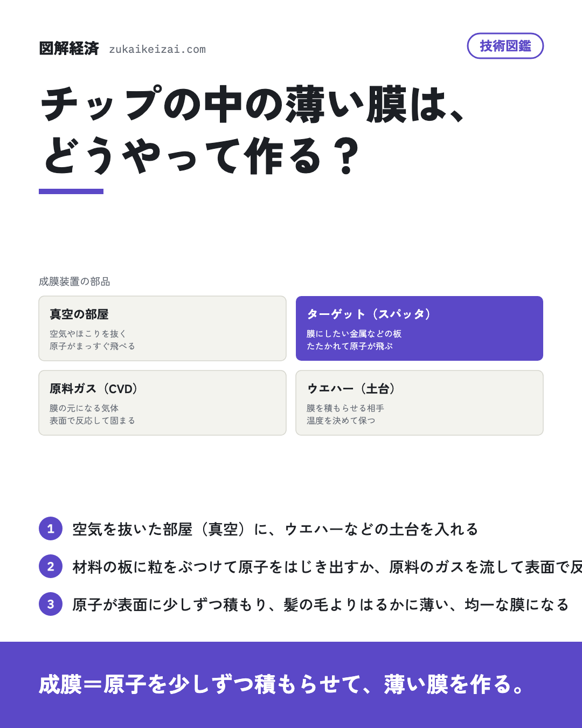Click description 膜を積もらせる相手
Image resolution: width=582 pixels, height=728 pixels.
(x=345, y=408)
